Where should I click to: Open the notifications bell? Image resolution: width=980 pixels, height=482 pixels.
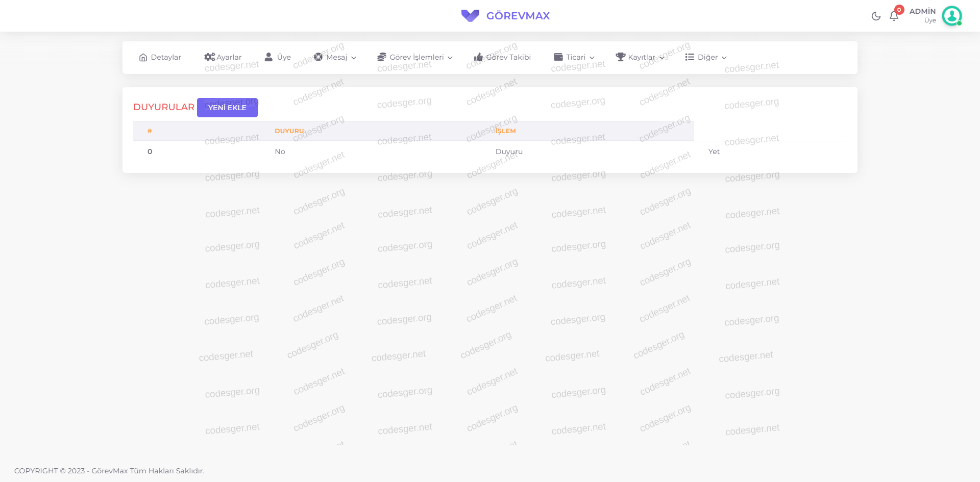(x=894, y=16)
